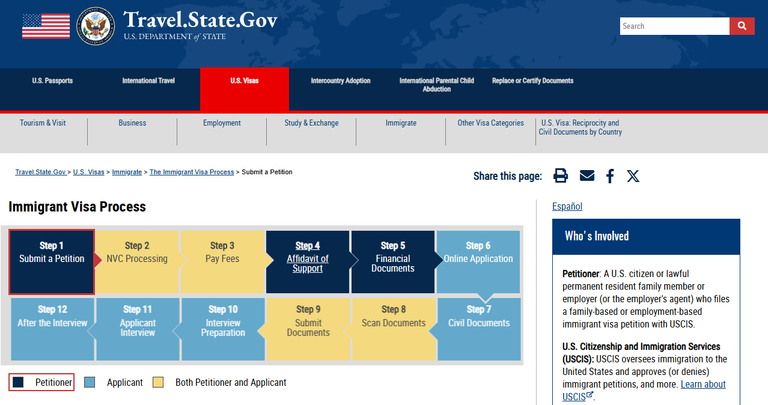768x405 pixels.
Task: Click the Immigrate breadcrumb link
Action: pos(127,172)
